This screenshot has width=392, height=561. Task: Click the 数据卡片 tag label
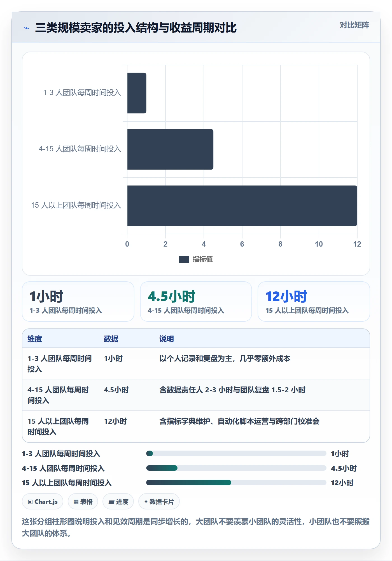click(x=162, y=502)
